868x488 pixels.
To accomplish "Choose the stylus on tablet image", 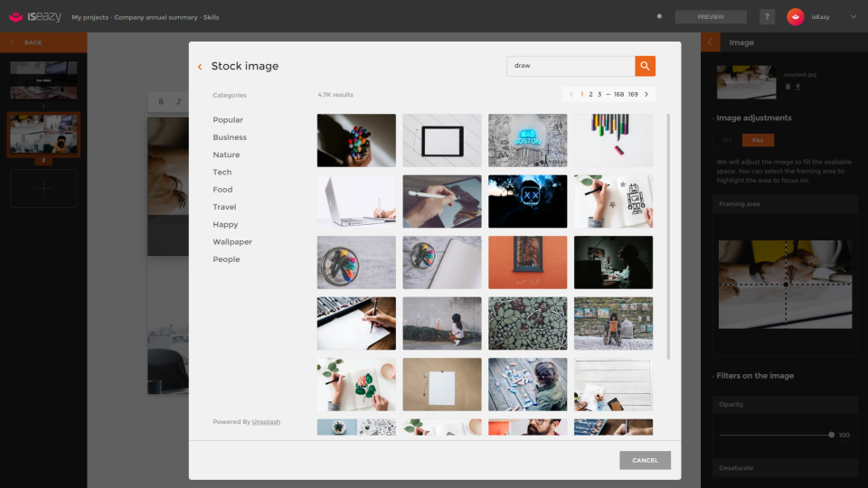I will click(x=442, y=202).
